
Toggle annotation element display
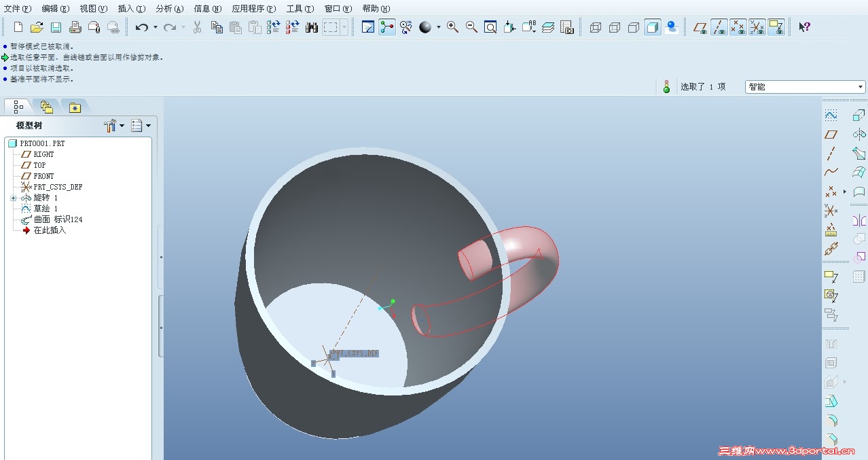click(776, 27)
